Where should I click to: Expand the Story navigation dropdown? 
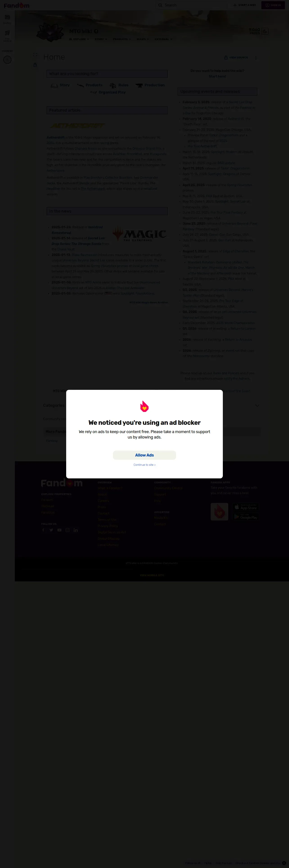coord(101,39)
